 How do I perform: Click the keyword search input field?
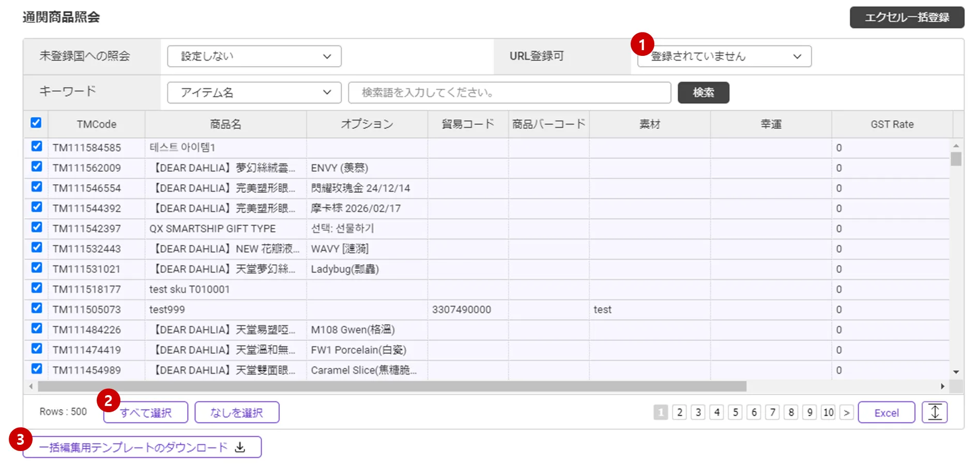510,93
